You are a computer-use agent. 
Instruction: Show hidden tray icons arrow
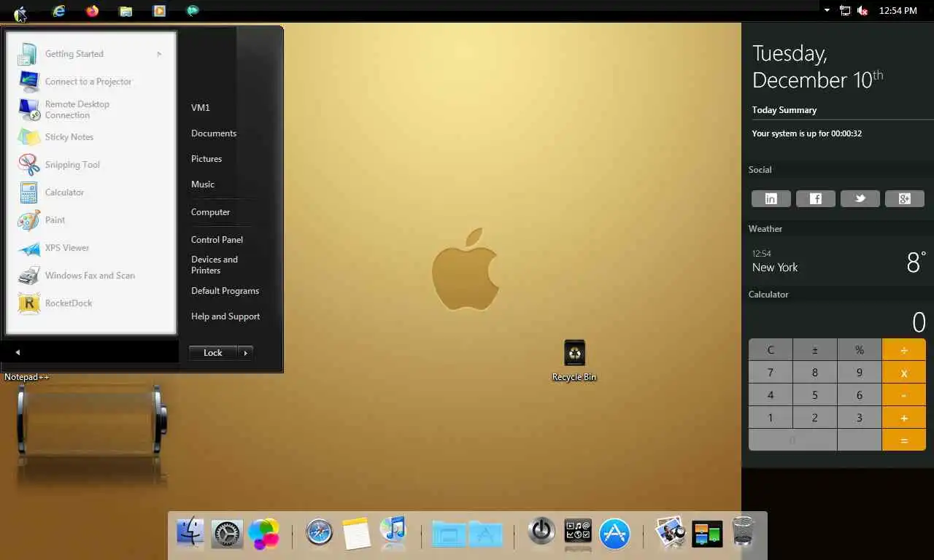tap(827, 11)
